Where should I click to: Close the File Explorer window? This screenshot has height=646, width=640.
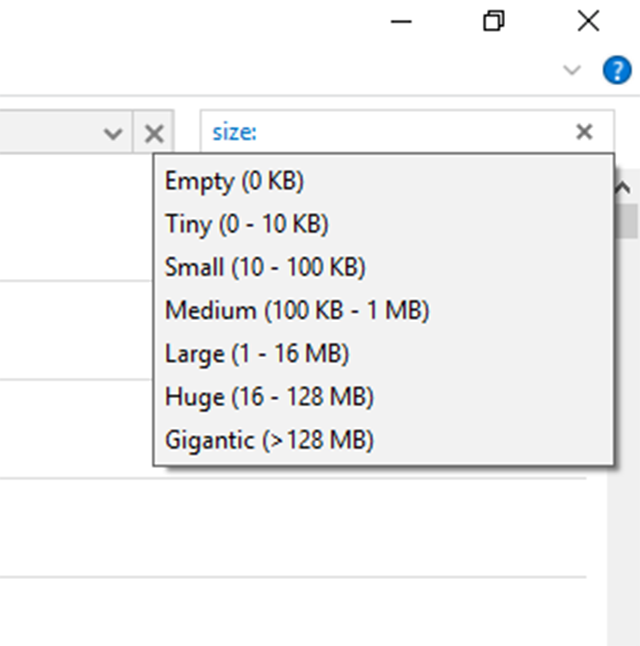(x=588, y=21)
